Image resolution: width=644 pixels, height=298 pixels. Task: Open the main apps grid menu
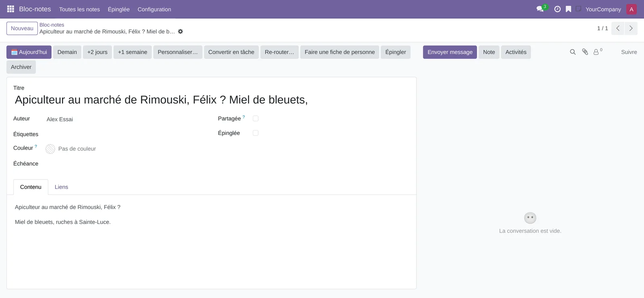pos(10,9)
